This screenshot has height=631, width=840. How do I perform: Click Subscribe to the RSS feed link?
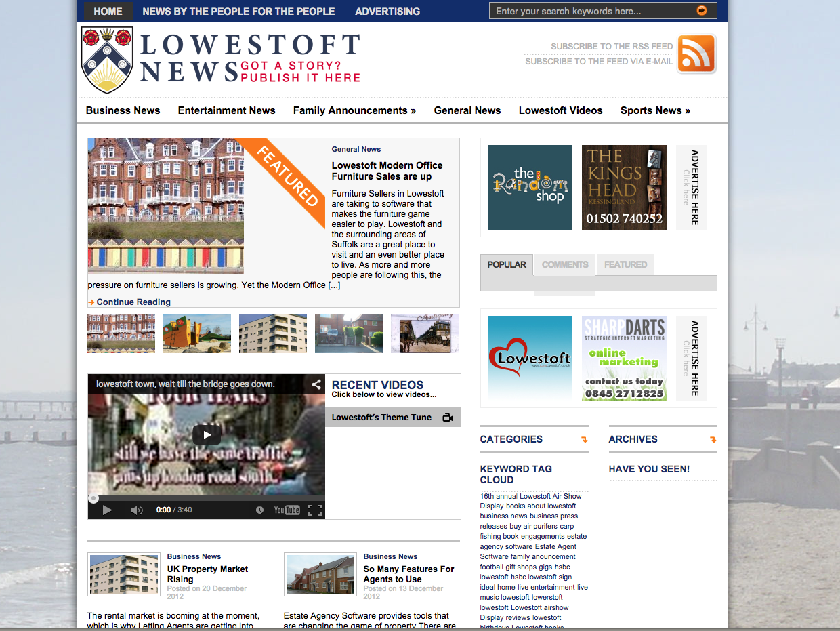612,47
